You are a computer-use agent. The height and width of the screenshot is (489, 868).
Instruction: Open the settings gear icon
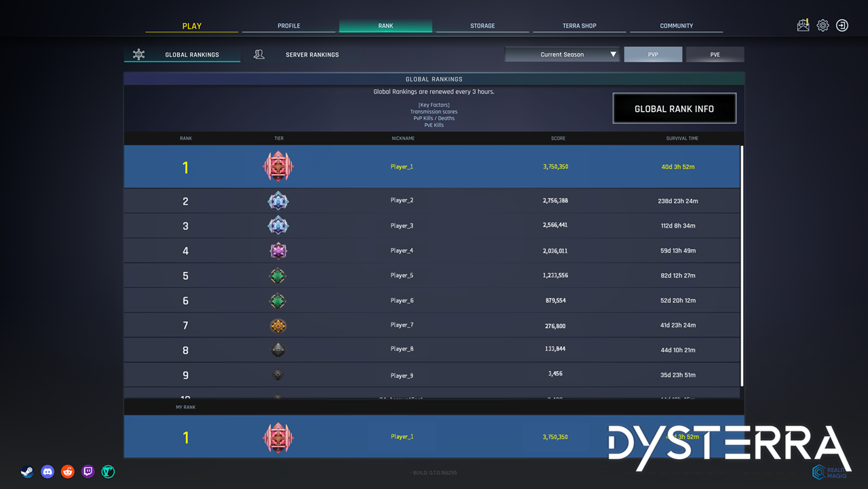pyautogui.click(x=823, y=25)
